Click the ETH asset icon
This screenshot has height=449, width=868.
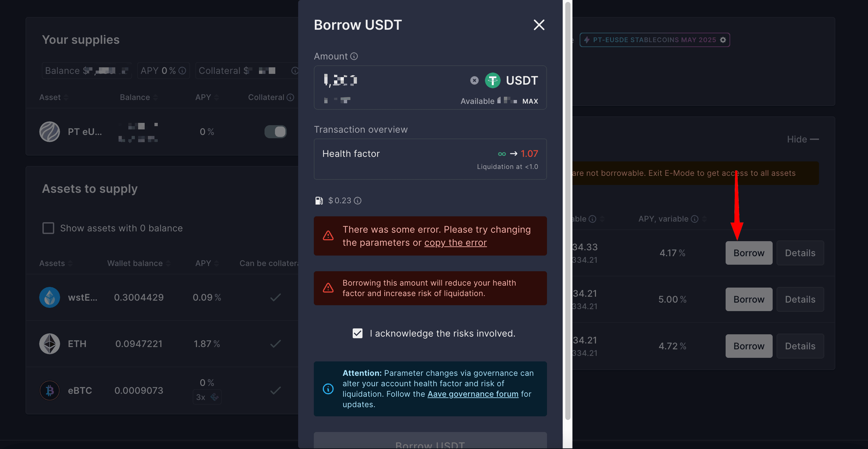click(50, 344)
